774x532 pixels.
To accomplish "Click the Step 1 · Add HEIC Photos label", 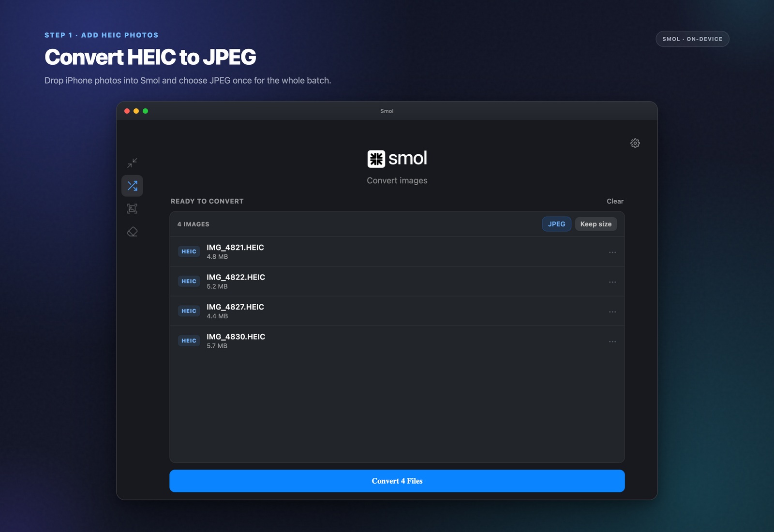I will tap(102, 35).
